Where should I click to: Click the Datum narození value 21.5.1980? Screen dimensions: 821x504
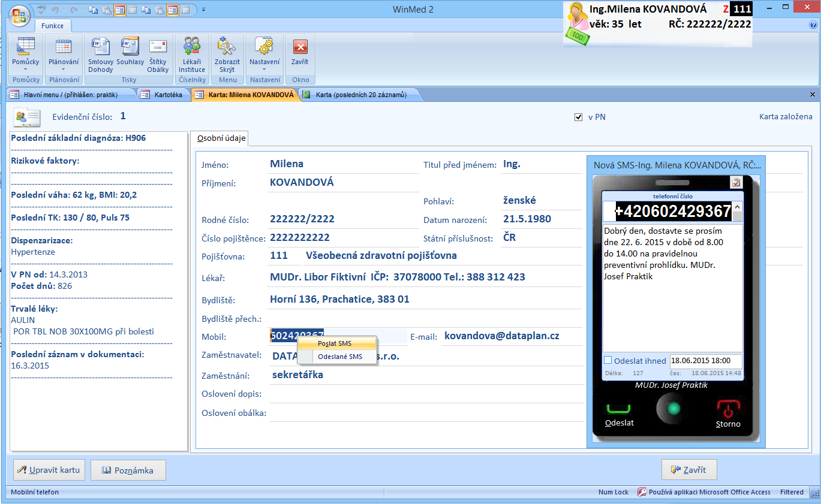[x=527, y=219]
